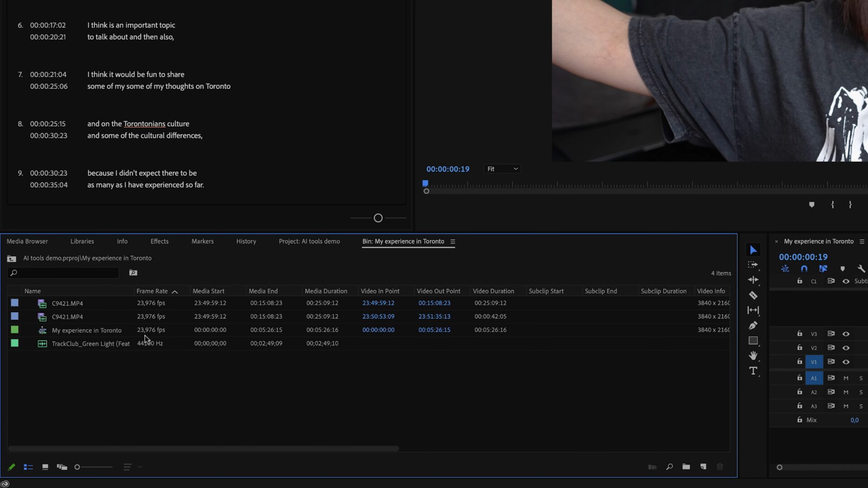Select the Track Select Forward tool
This screenshot has width=868, height=488.
pyautogui.click(x=753, y=265)
